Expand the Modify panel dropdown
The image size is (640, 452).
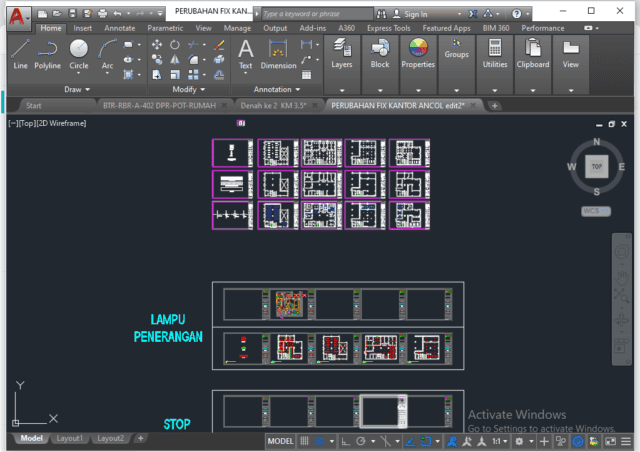188,89
